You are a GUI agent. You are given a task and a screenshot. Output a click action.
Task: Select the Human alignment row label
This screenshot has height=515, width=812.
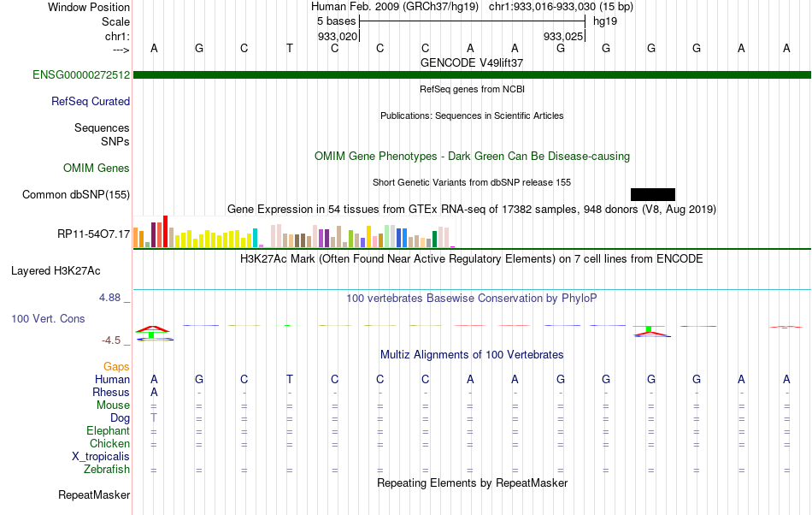[x=112, y=379]
